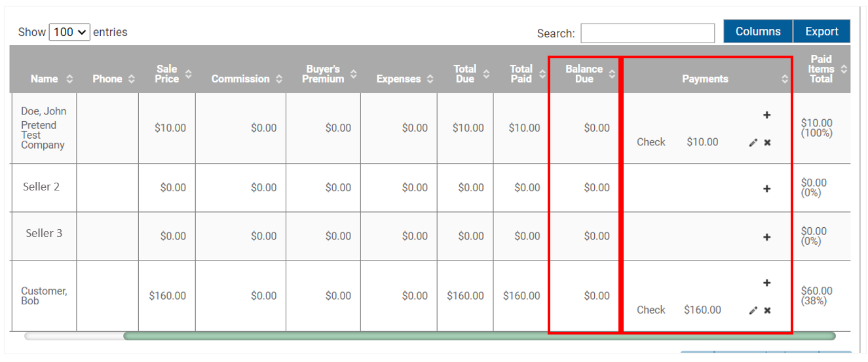Open the Show entries dropdown
The image size is (868, 362).
click(69, 31)
